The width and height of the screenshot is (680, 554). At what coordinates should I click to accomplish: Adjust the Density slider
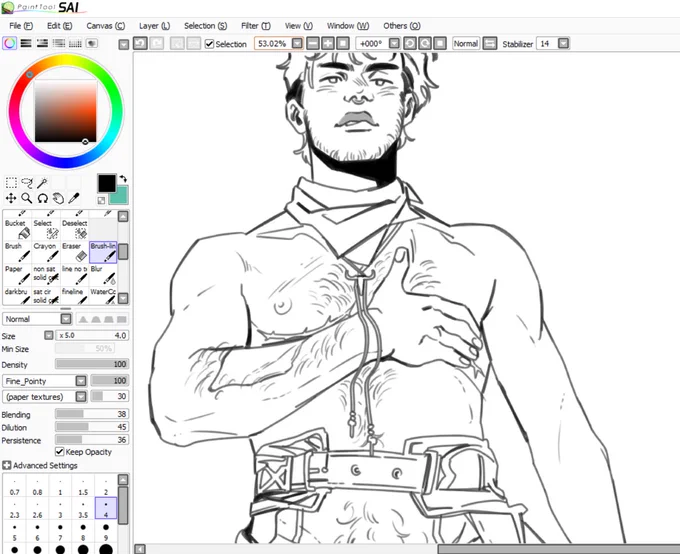point(92,364)
